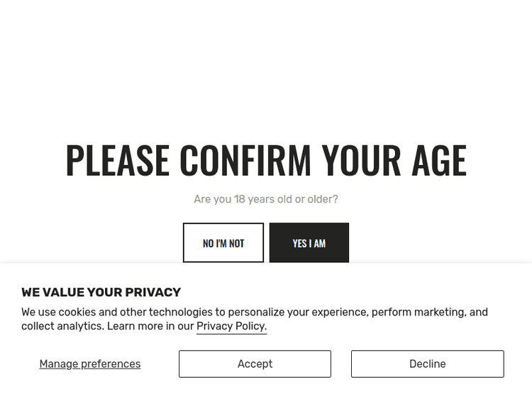Click the YES I AM button
The image size is (532, 399).
[x=309, y=243]
